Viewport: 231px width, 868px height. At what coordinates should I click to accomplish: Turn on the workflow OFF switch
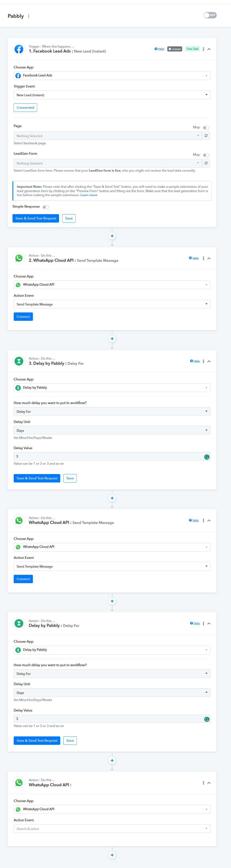(x=210, y=15)
